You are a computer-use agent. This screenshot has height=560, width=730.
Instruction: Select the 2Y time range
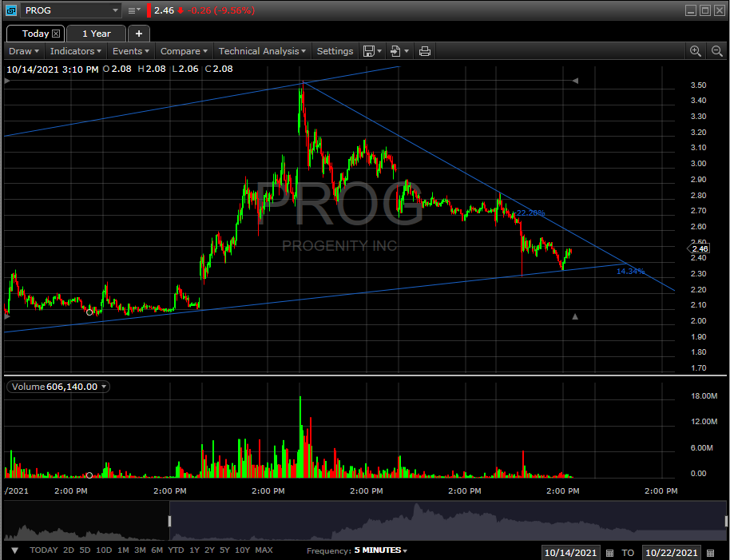click(x=209, y=550)
